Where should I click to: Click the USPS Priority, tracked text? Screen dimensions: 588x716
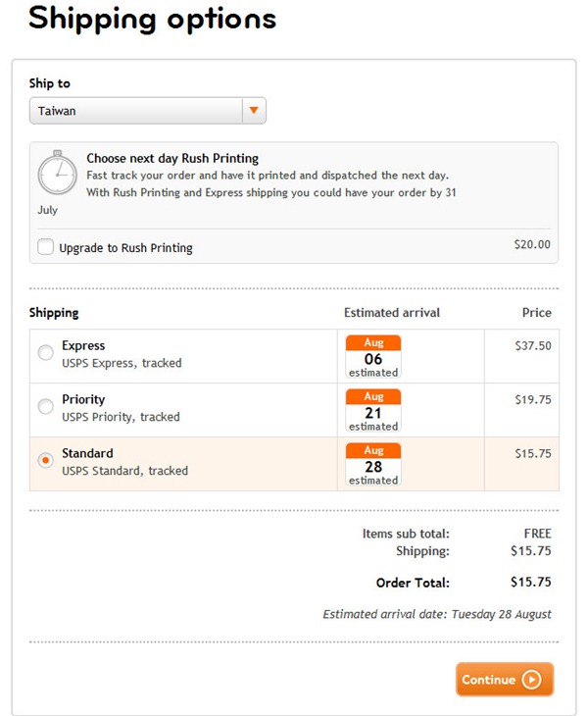click(x=121, y=417)
